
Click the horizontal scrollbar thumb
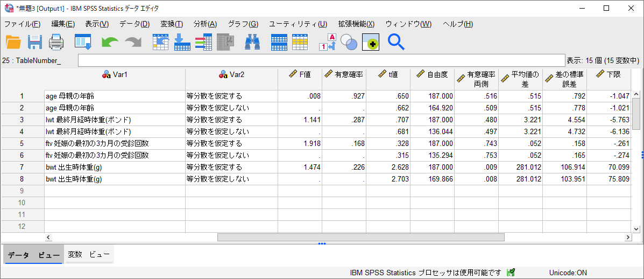click(x=360, y=237)
